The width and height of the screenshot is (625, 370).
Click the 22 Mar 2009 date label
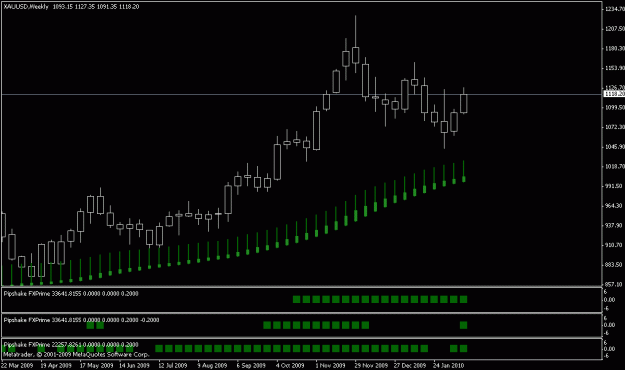pos(17,365)
